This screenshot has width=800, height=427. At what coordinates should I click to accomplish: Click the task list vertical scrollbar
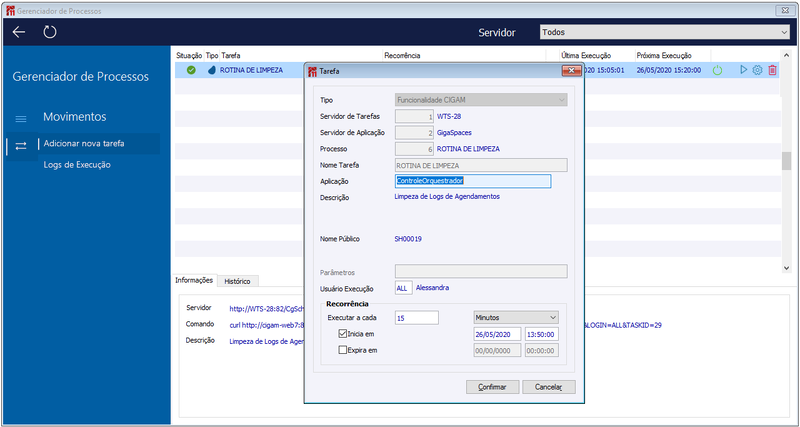pos(786,161)
